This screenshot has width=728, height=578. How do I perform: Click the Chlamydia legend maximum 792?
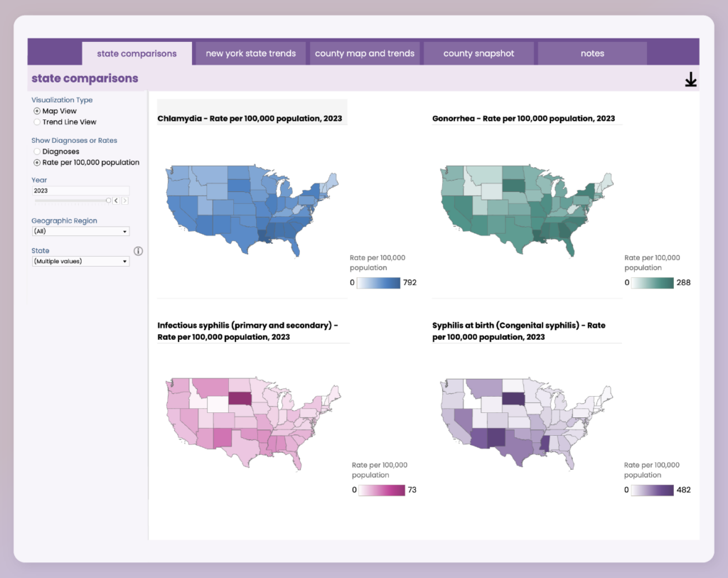[x=409, y=283]
